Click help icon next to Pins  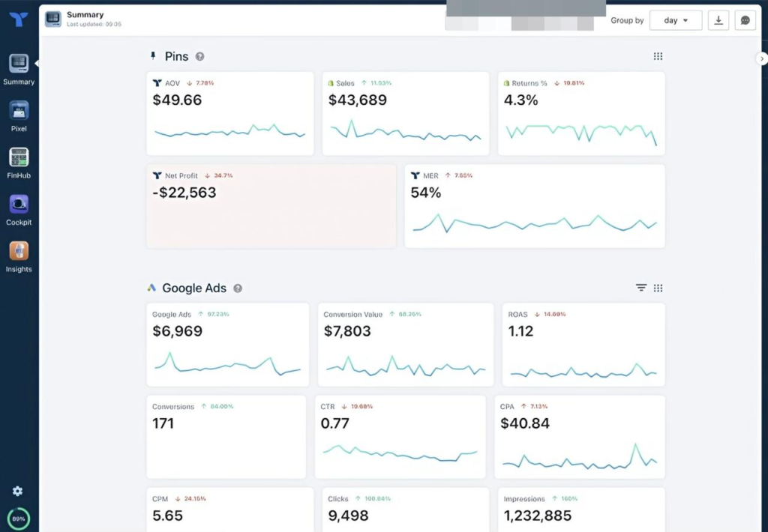click(x=199, y=56)
